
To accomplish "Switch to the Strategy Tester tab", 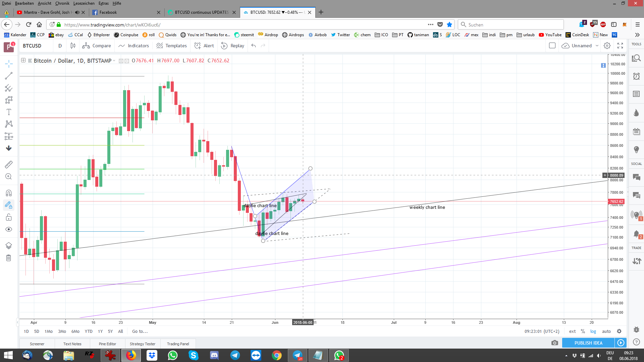I will pos(142,344).
